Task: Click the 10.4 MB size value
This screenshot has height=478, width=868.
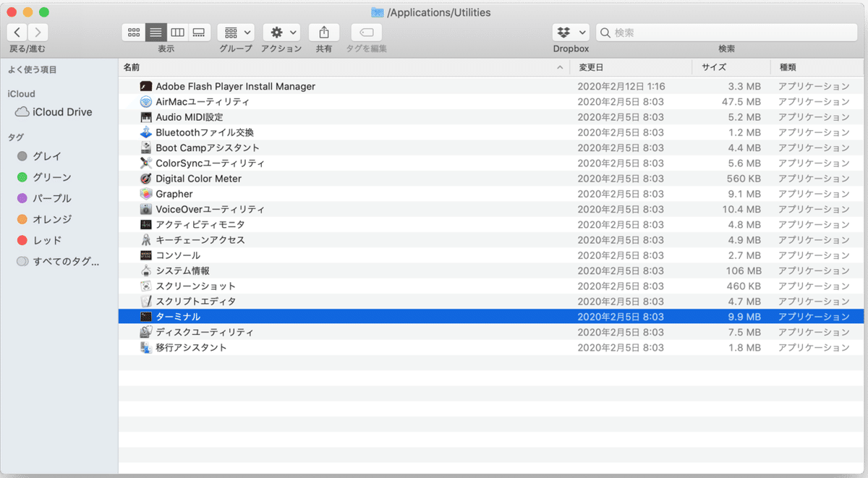Action: [x=741, y=210]
